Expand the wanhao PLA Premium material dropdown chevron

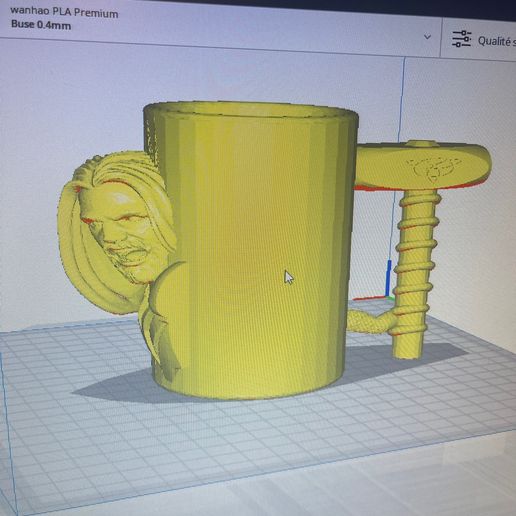point(427,37)
